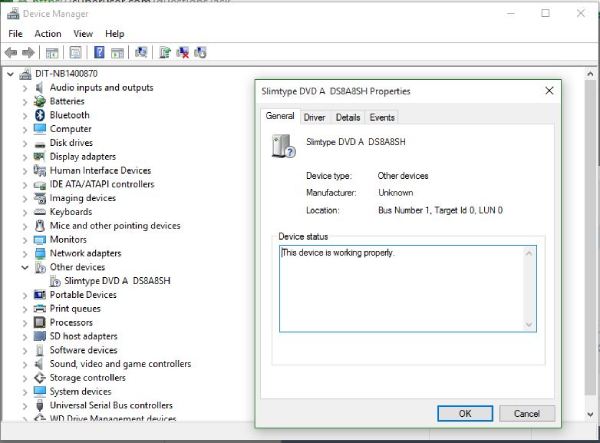600x443 pixels.
Task: Expand the Keyboards category
Action: [x=25, y=213]
